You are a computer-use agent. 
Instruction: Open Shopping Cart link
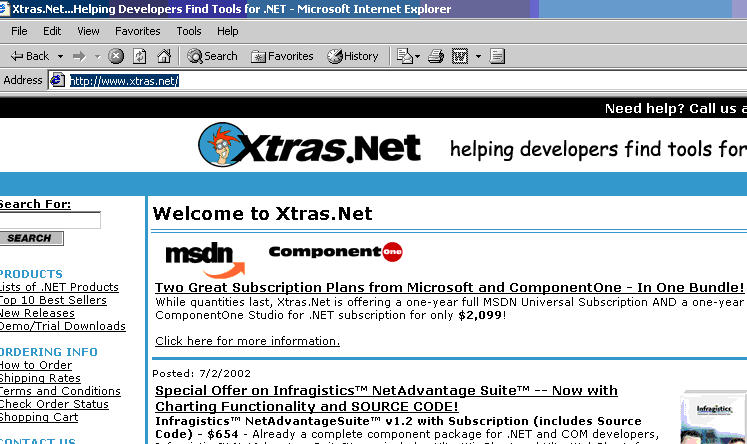[x=39, y=417]
